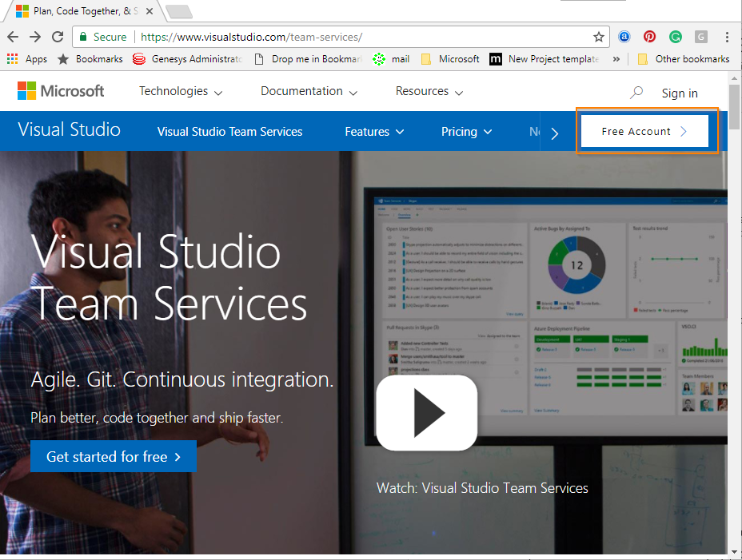Viewport: 742px width, 560px height.
Task: Close the current browser tab
Action: click(149, 11)
